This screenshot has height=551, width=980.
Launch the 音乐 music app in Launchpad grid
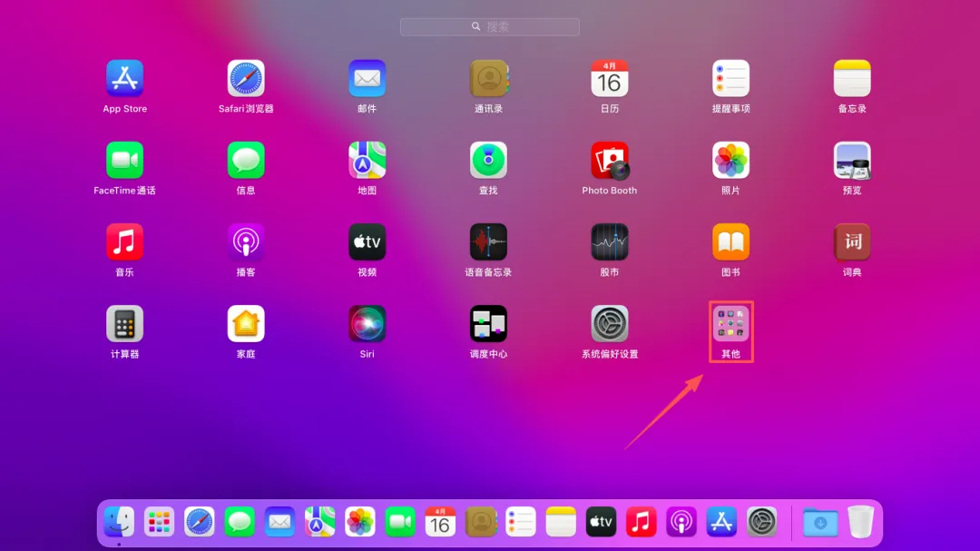point(124,242)
